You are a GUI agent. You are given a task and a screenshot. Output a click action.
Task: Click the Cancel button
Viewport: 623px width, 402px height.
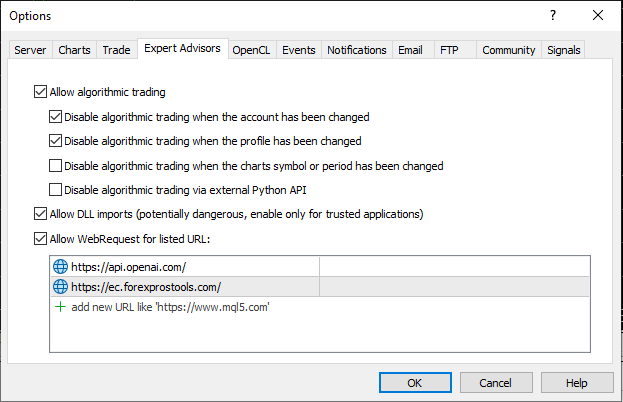[x=495, y=383]
